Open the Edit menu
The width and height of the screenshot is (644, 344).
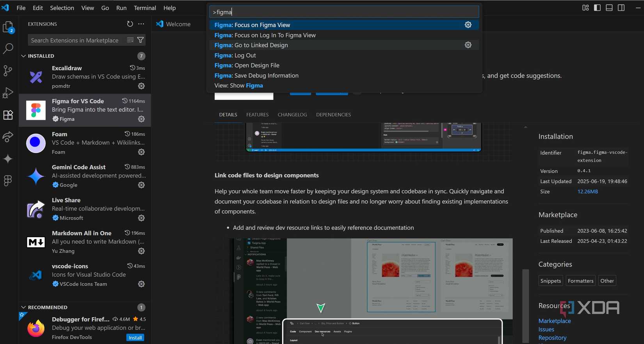point(38,8)
